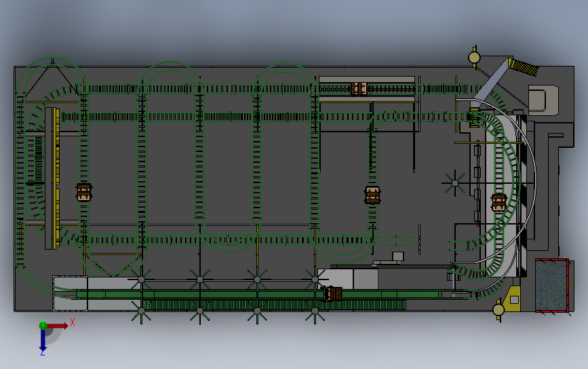Screen dimensions: 588x369
Task: Select the round beige post at the top right
Action: point(474,58)
